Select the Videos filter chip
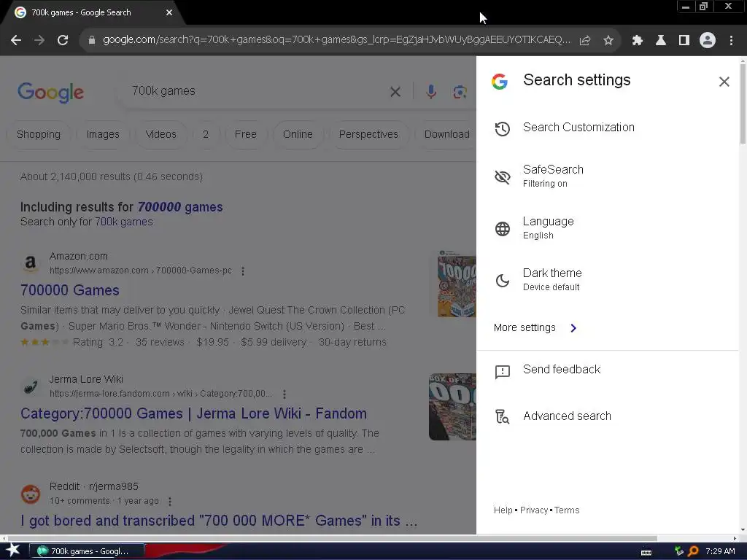Viewport: 747px width, 560px height. coord(161,134)
